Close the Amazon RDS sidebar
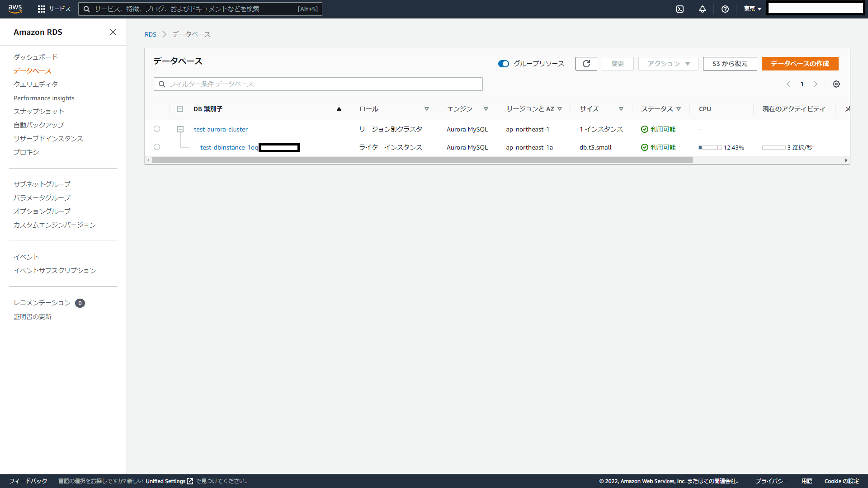Viewport: 868px width, 488px height. pyautogui.click(x=113, y=32)
